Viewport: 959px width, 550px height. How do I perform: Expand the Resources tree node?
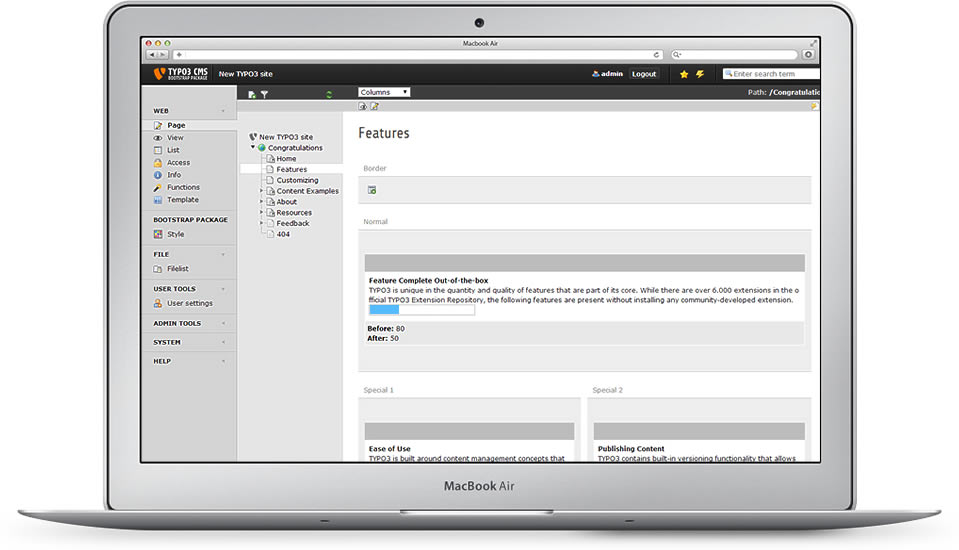point(262,212)
